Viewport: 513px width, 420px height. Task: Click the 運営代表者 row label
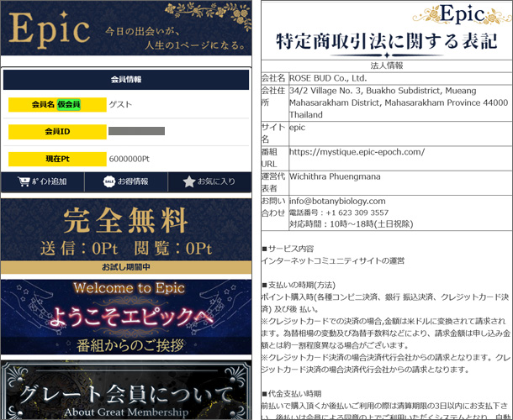pyautogui.click(x=273, y=182)
